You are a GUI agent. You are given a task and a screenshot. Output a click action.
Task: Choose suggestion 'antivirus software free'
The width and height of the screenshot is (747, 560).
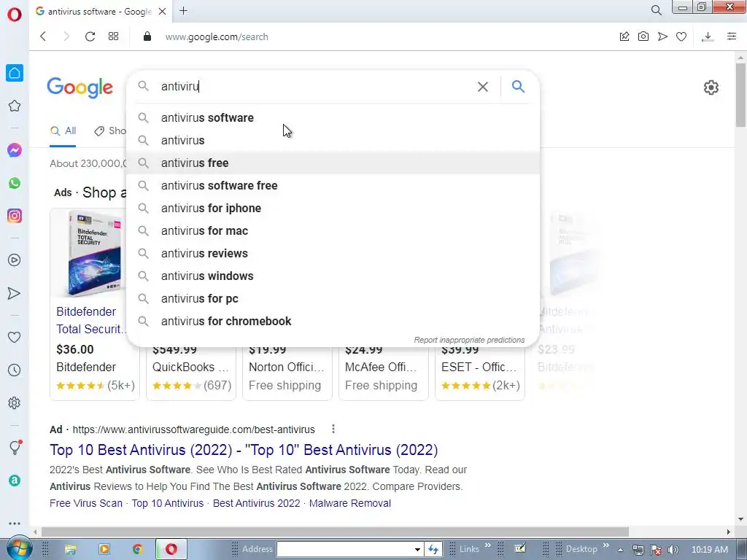(333, 186)
